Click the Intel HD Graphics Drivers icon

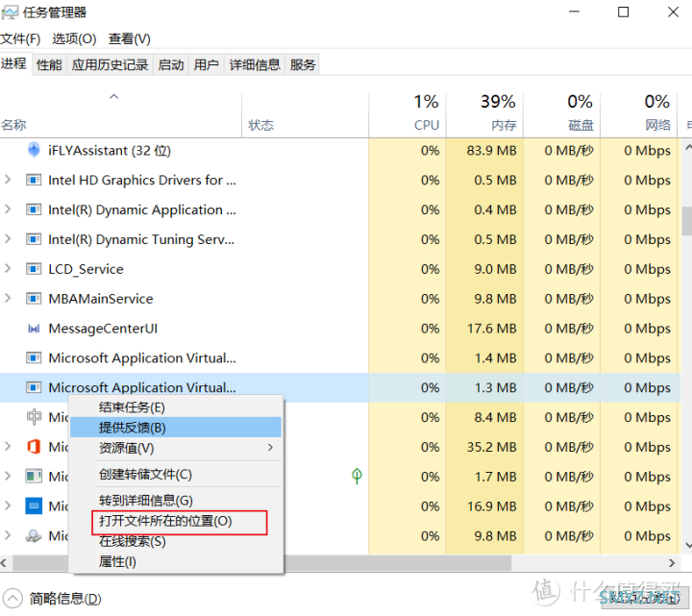point(34,180)
